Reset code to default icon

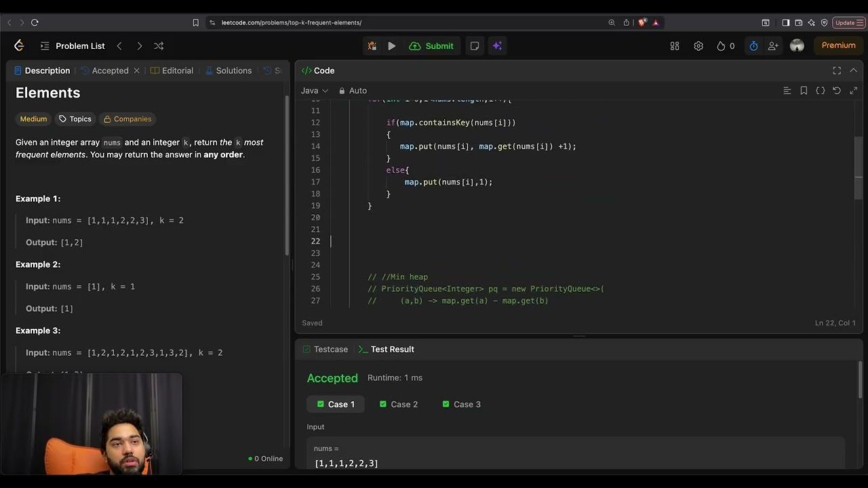(x=837, y=91)
